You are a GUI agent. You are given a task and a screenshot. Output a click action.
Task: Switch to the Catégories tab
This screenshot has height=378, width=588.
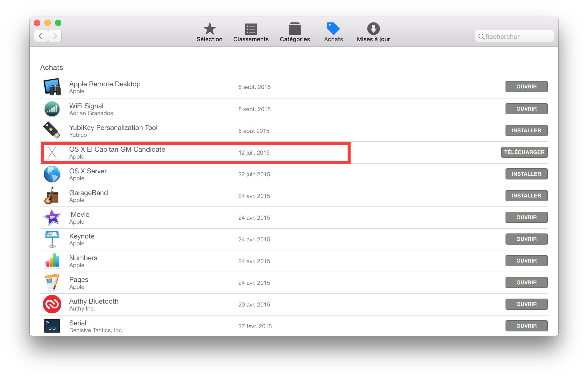point(295,29)
